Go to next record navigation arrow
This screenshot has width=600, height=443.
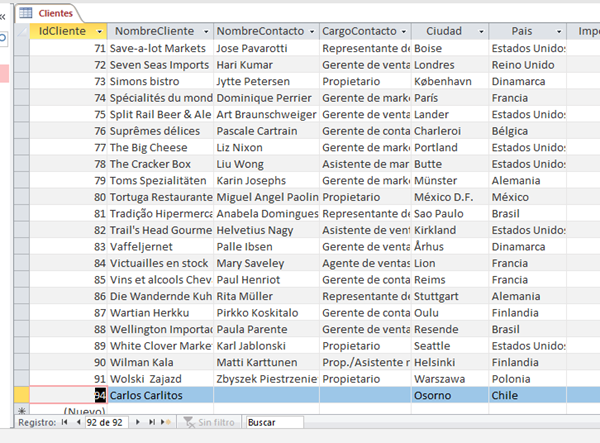click(x=138, y=422)
